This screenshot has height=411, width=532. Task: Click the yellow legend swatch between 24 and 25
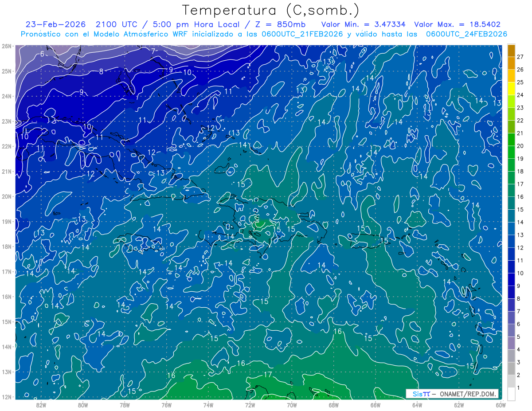[511, 88]
